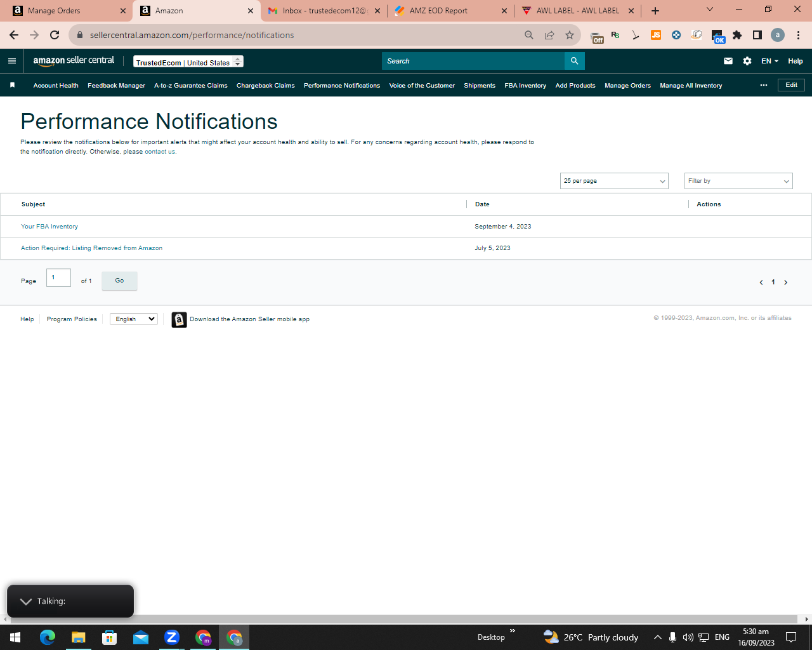Open the English language selector in footer
Screen dimensions: 812x650
[x=134, y=319]
